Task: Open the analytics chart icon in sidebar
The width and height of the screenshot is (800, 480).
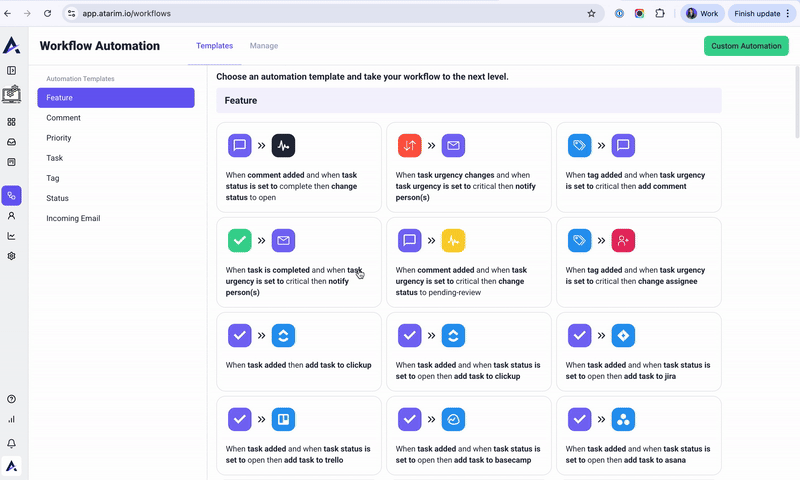Action: 12,236
